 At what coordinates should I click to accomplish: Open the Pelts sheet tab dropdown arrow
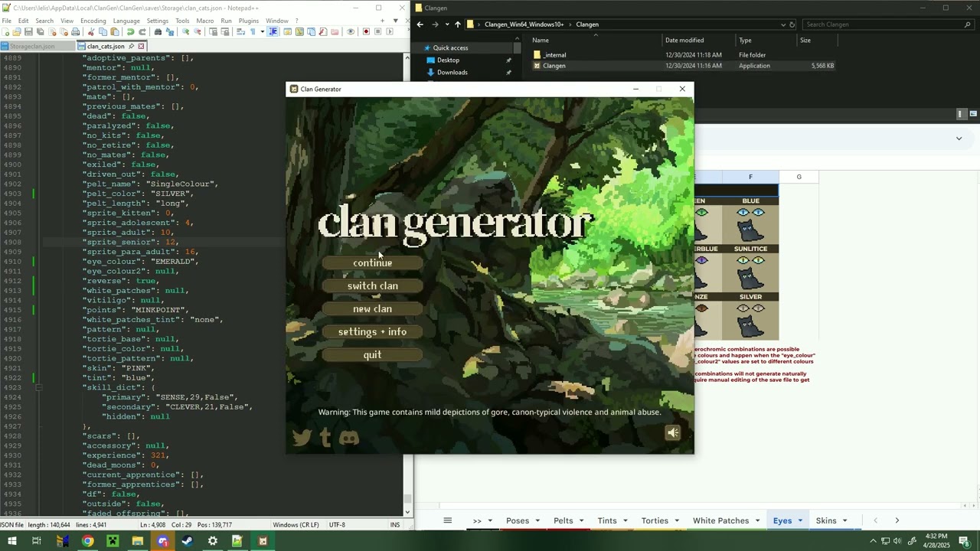pyautogui.click(x=581, y=520)
